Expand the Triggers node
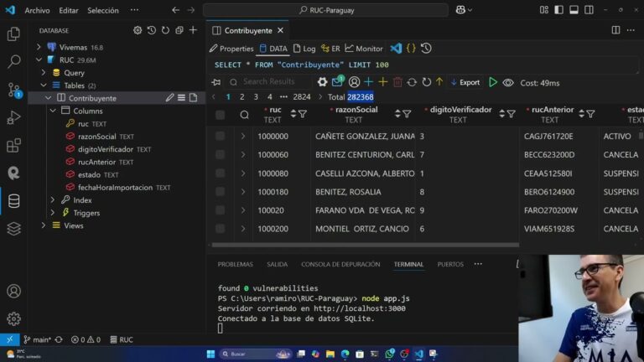644x362 pixels. pyautogui.click(x=53, y=212)
